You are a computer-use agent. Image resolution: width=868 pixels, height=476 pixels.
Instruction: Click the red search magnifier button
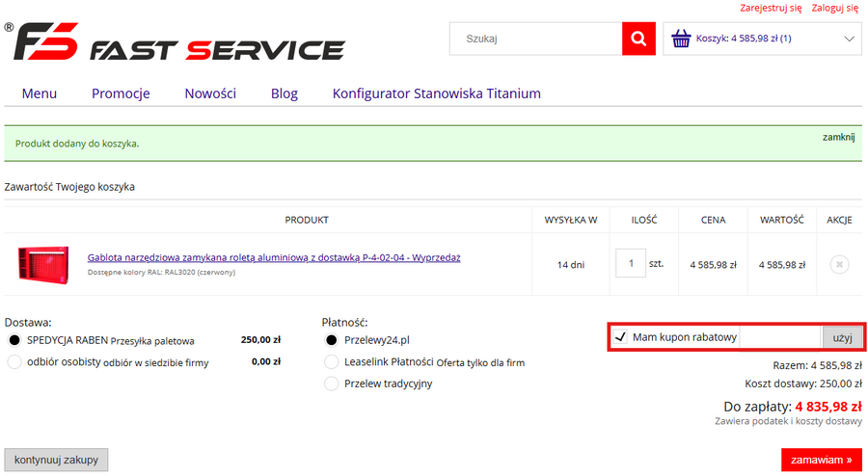click(637, 40)
